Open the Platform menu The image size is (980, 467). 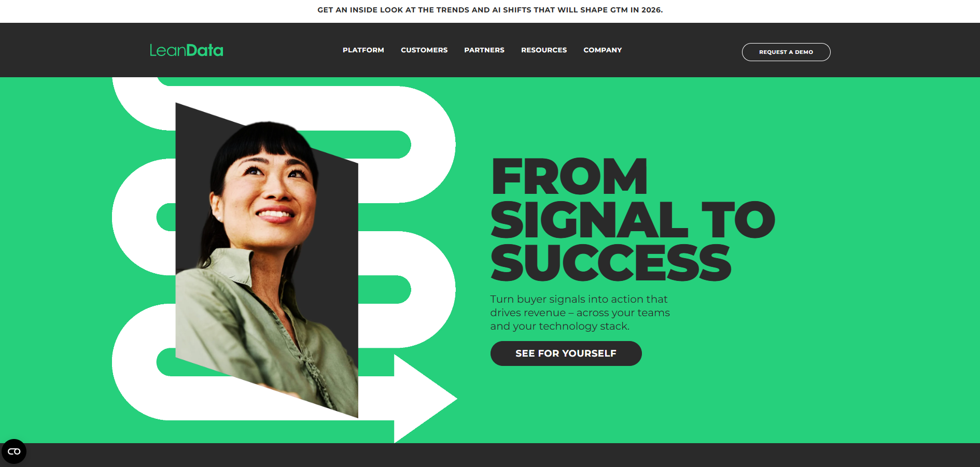[x=363, y=50]
